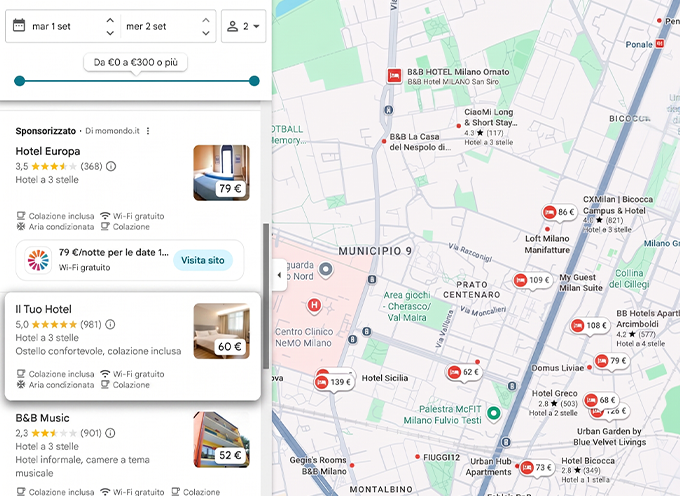Collapse the side panel arrow
The height and width of the screenshot is (496, 680).
tap(279, 275)
